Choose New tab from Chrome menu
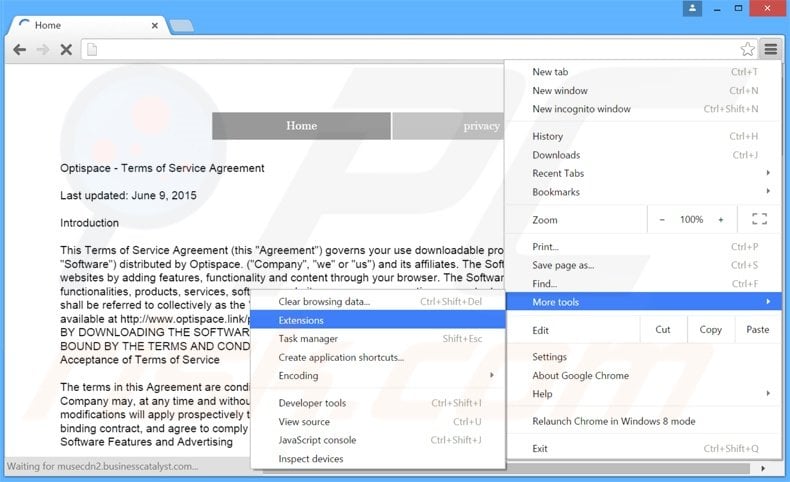 coord(644,72)
